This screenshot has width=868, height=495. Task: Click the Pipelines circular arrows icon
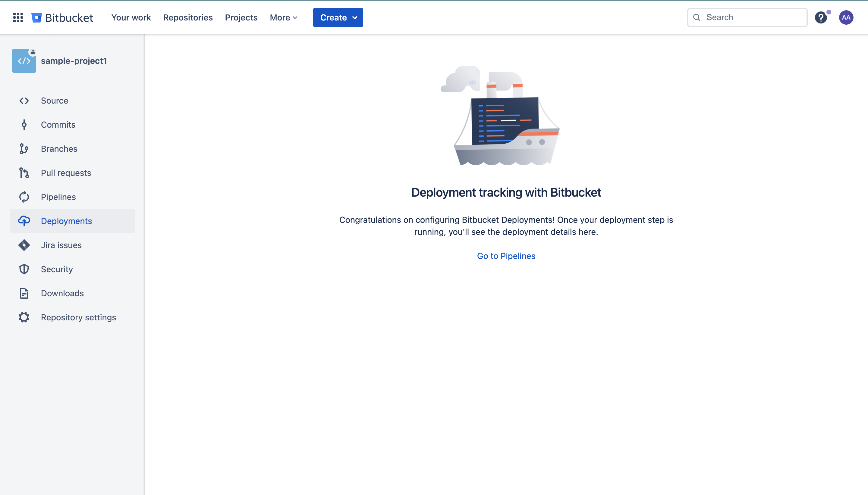(x=24, y=197)
